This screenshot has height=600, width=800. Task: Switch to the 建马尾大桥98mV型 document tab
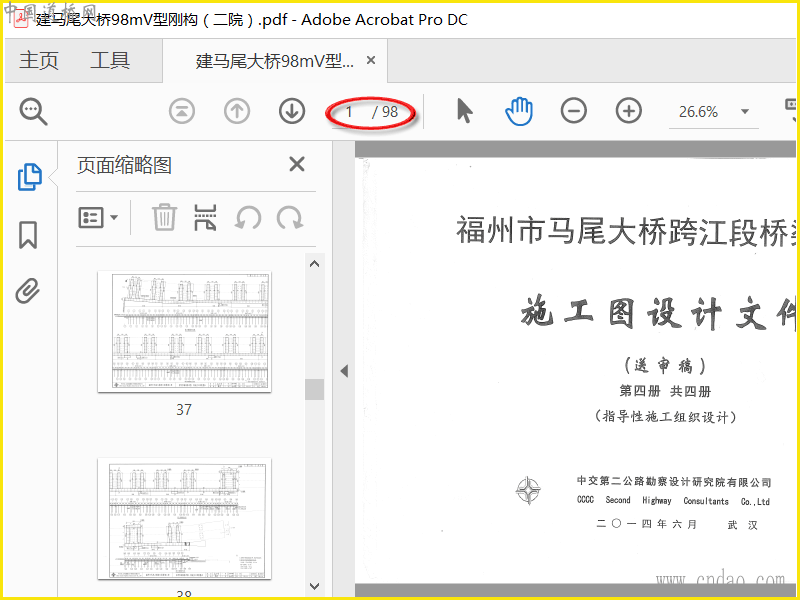tap(274, 61)
